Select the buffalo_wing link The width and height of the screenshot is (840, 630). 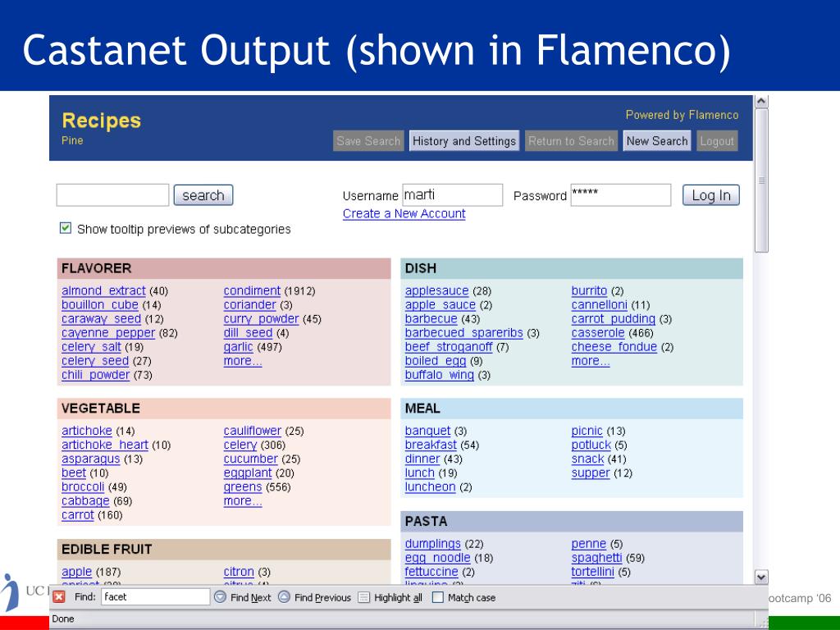point(440,374)
